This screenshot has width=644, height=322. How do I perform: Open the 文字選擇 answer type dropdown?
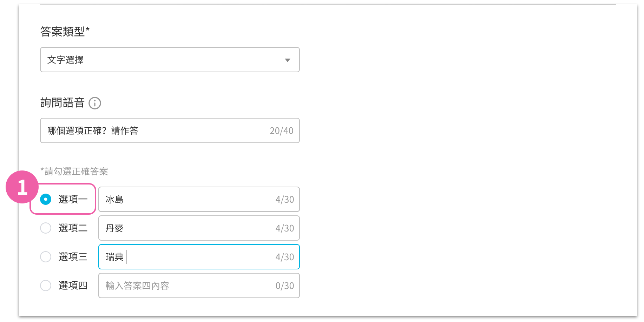[x=170, y=60]
